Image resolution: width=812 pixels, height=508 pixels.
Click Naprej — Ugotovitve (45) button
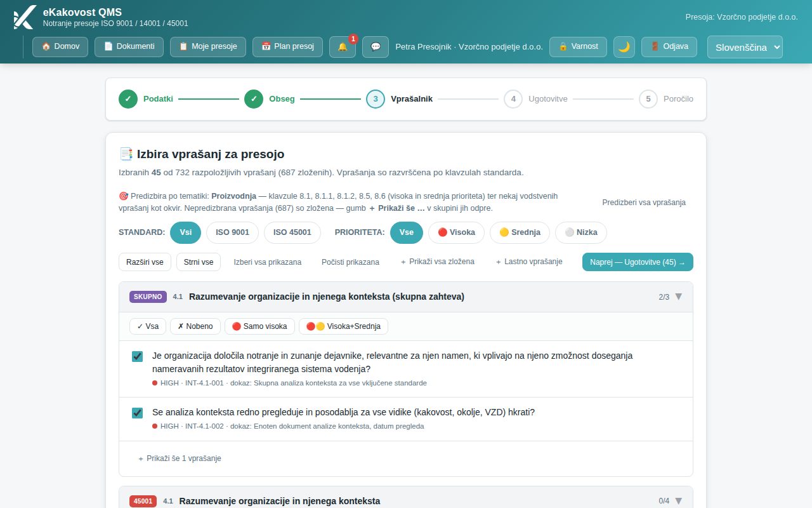tap(638, 262)
